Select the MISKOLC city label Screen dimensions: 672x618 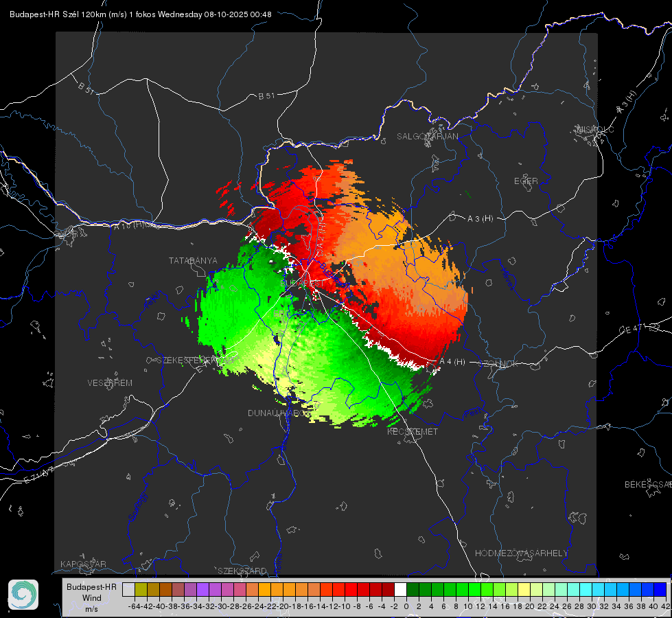[595, 130]
